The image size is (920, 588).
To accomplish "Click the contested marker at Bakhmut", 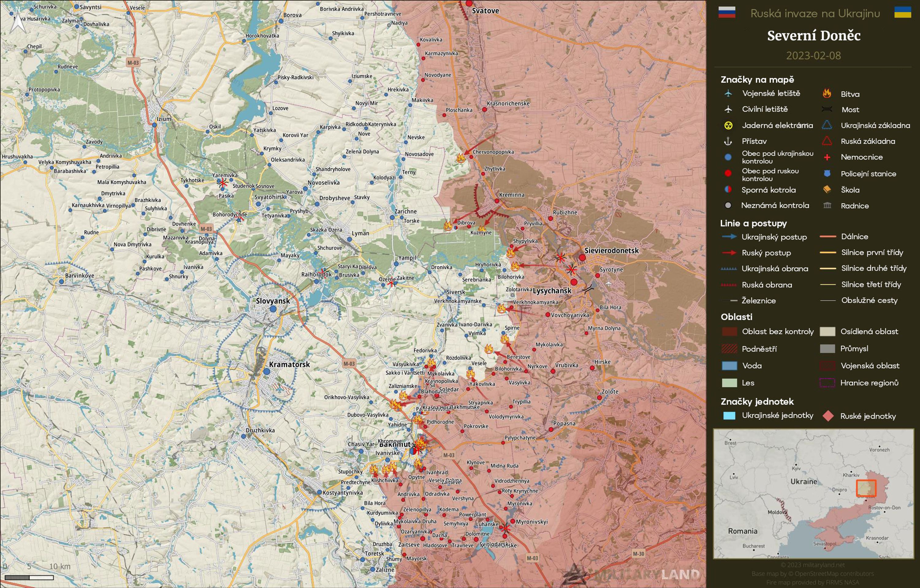I will click(x=412, y=451).
